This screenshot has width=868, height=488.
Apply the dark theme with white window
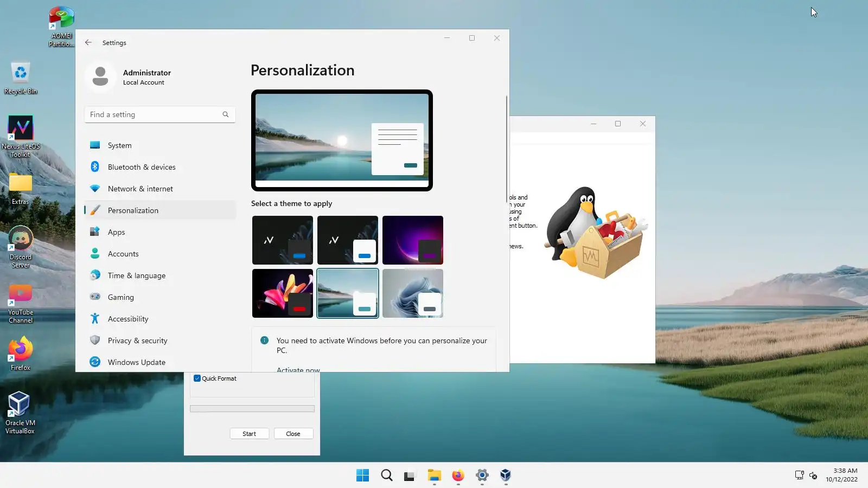(x=348, y=240)
